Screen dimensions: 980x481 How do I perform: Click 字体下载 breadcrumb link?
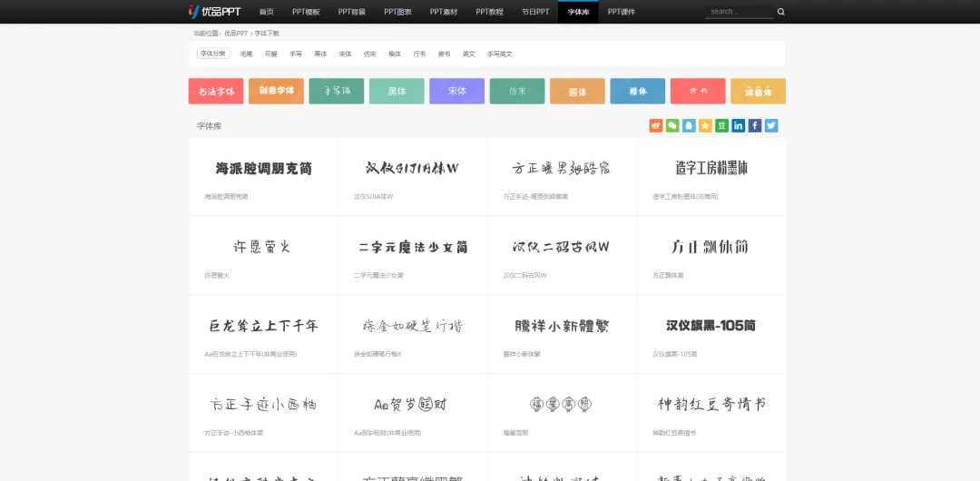point(267,34)
